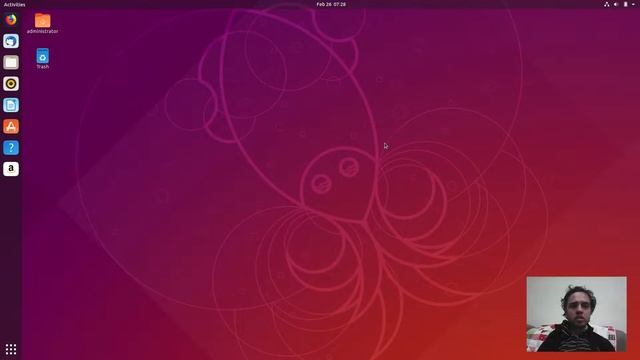This screenshot has width=640, height=360.
Task: Select the Trash icon on desktop
Action: pos(42,58)
